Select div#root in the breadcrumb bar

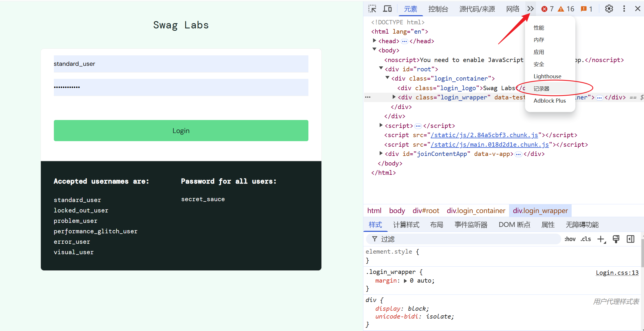426,211
